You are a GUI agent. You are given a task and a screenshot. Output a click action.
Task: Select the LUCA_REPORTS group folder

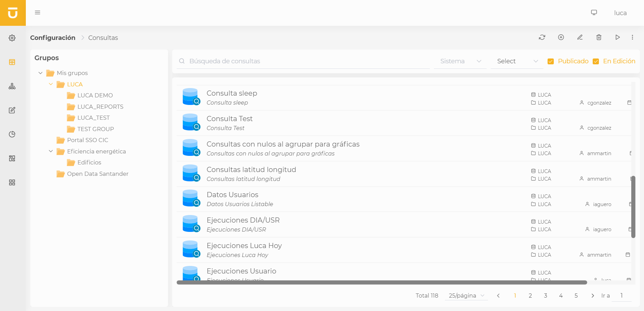(x=100, y=107)
